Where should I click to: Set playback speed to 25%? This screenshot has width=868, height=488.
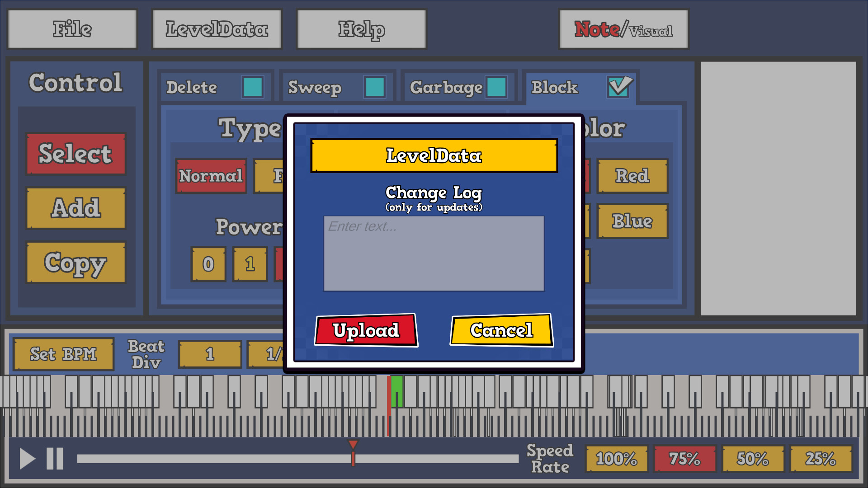click(x=820, y=459)
